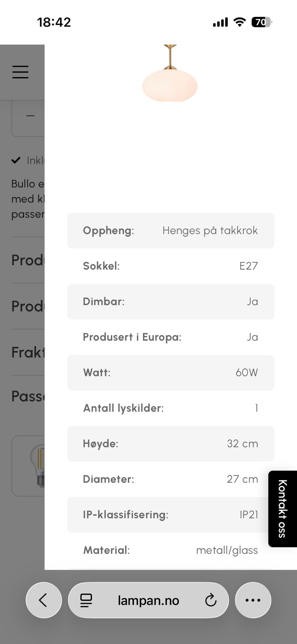This screenshot has width=297, height=644.
Task: Open the hamburger menu
Action: 20,72
